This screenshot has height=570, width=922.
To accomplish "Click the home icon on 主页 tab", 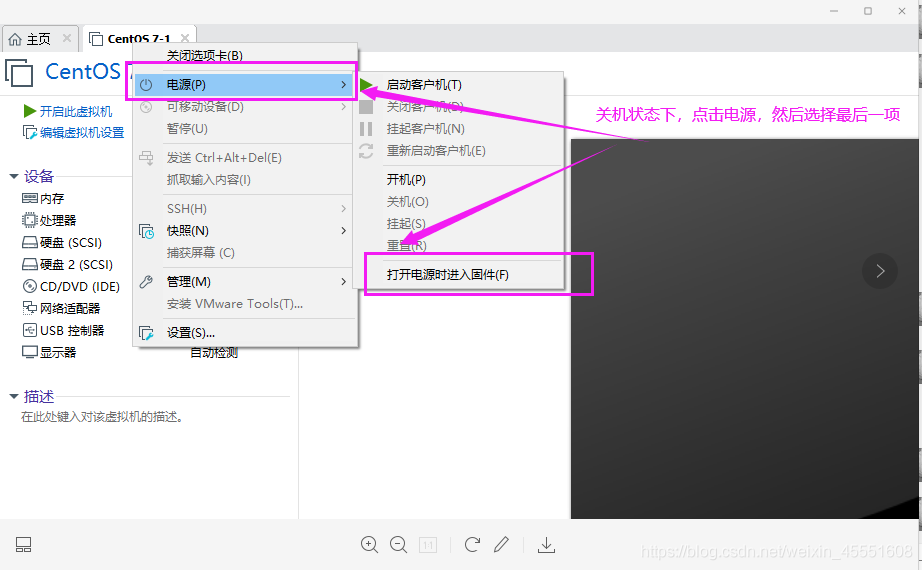I will (x=15, y=39).
